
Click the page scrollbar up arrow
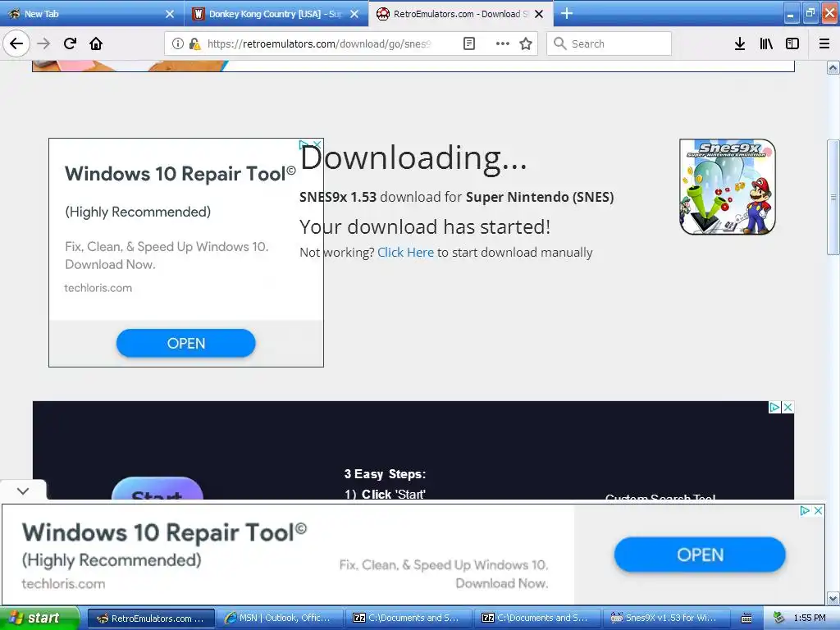click(x=833, y=68)
